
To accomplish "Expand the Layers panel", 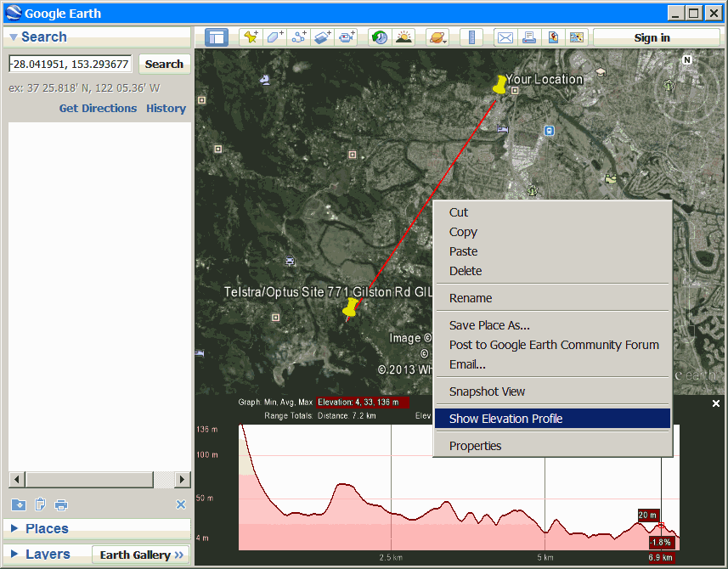I will point(48,555).
